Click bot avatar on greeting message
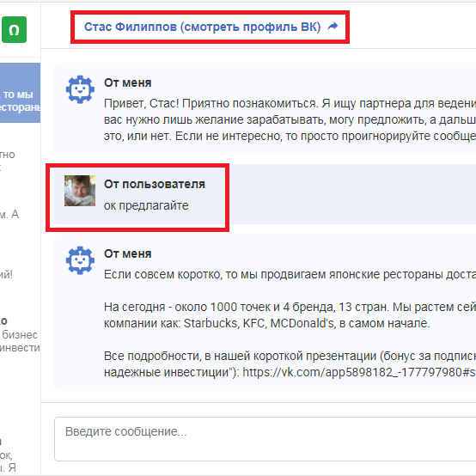The image size is (476, 476). pyautogui.click(x=80, y=89)
